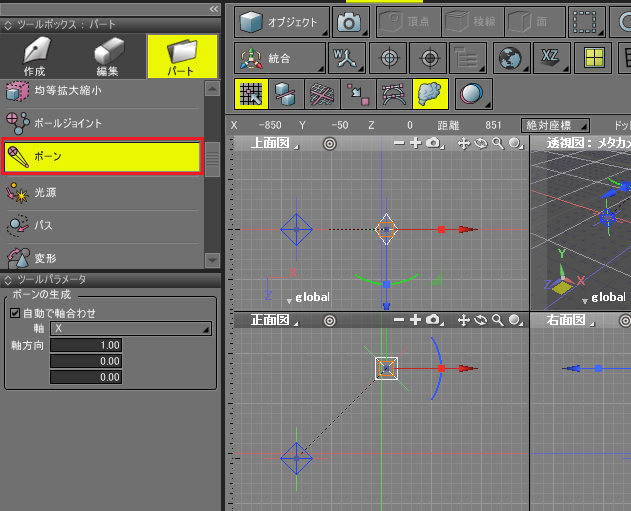Click the globe icon in toolbar

click(512, 58)
